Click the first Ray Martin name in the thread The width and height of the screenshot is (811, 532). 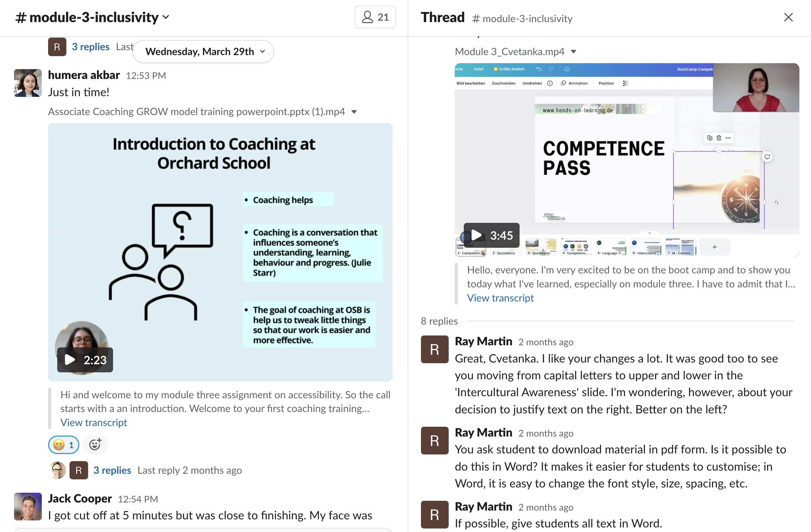point(483,341)
